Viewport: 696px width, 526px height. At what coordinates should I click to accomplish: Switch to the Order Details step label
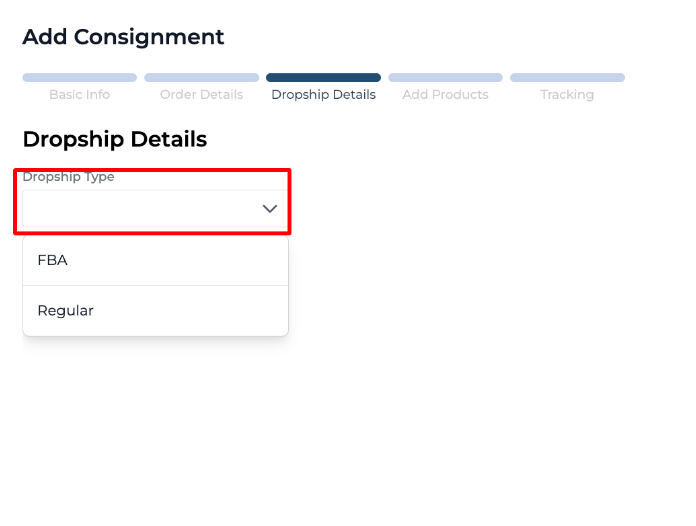201,95
